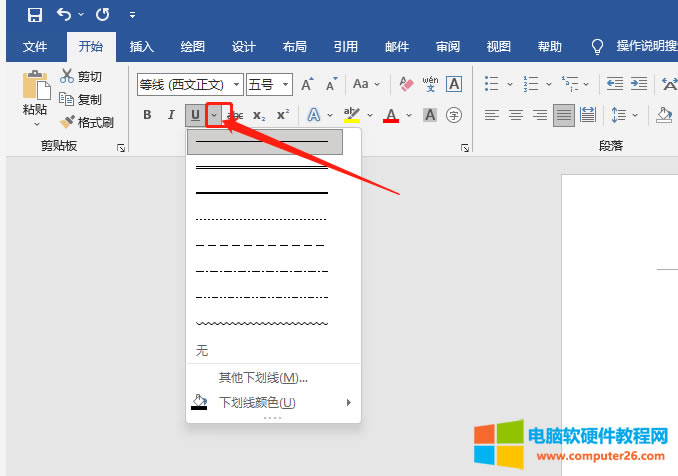Select the Format Painter tool
This screenshot has width=678, height=476.
[87, 122]
